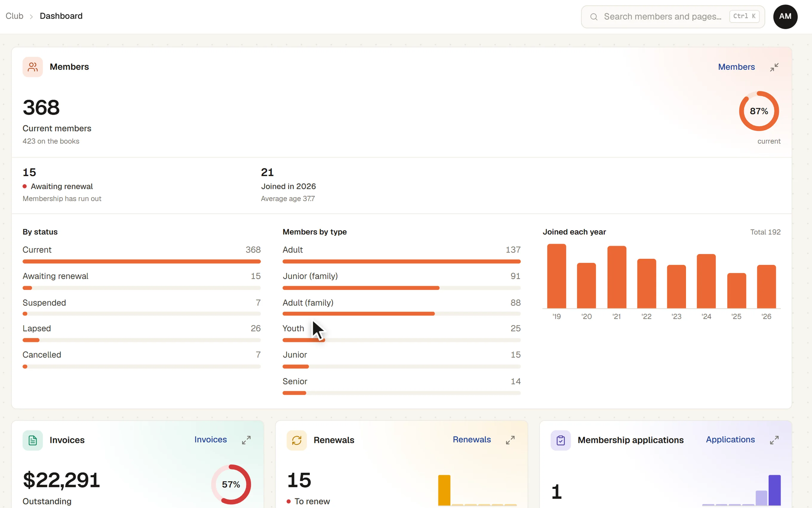Screen dimensions: 812x508
Task: Click the breadcrumb chevron after Club
Action: pyautogui.click(x=31, y=16)
